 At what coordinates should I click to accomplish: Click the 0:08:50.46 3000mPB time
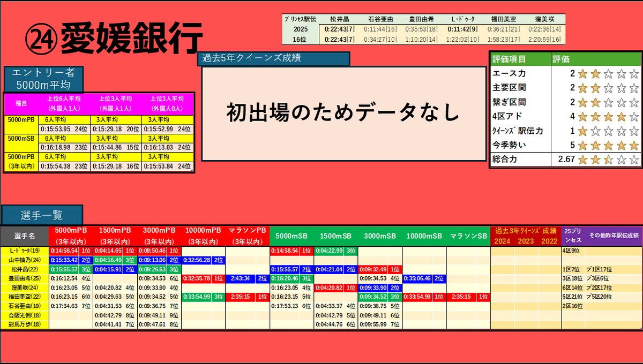click(153, 251)
